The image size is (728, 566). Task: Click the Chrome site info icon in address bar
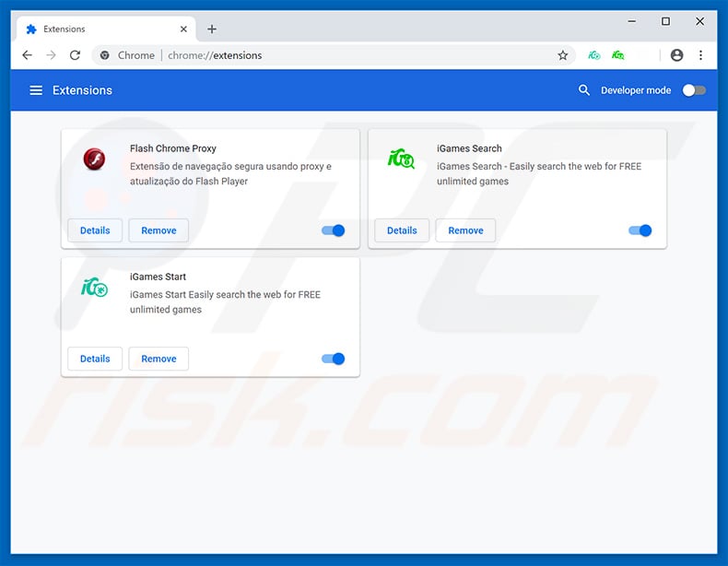105,55
